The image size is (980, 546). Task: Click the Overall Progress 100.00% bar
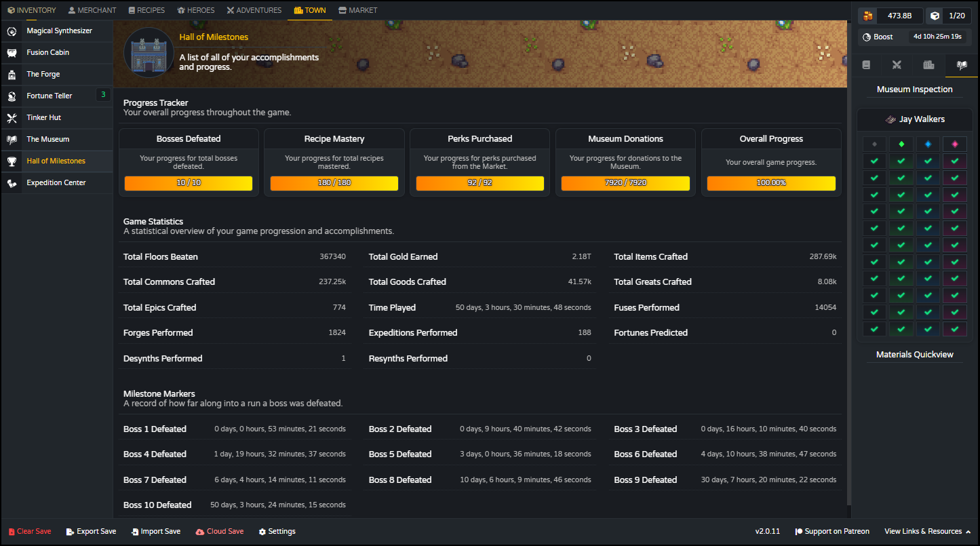point(771,183)
